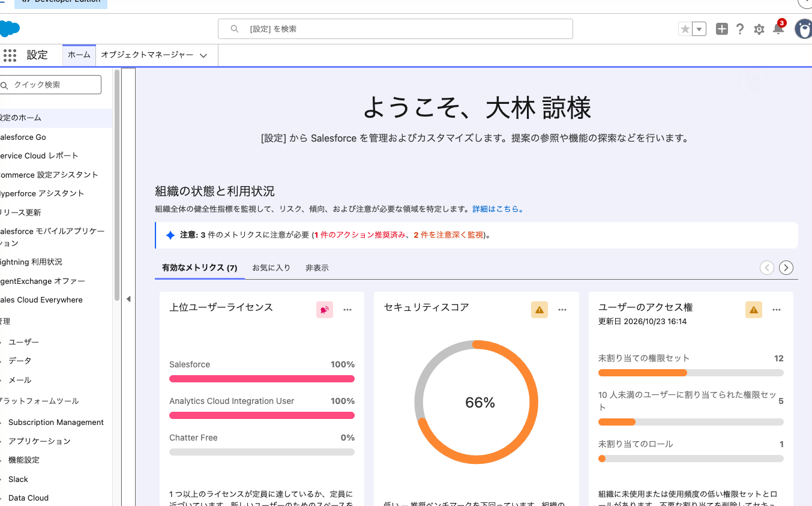Viewport: 812px width, 506px height.
Task: Click the 未割り当ての権限セット progress bar
Action: pyautogui.click(x=691, y=373)
